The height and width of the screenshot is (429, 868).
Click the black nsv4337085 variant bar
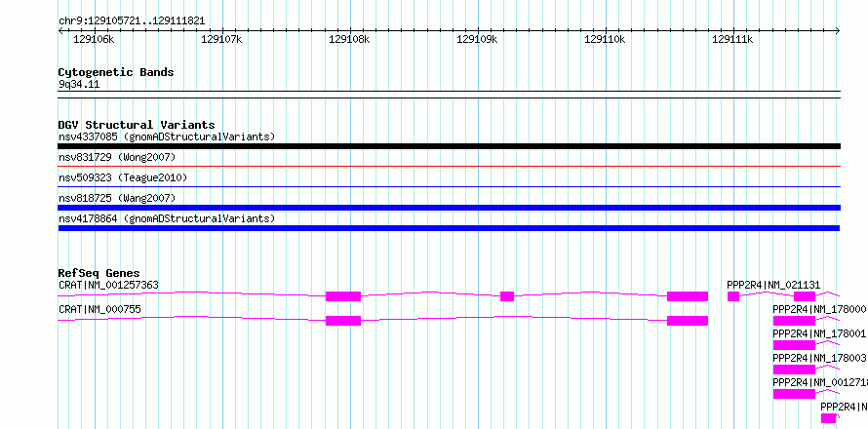click(x=449, y=146)
